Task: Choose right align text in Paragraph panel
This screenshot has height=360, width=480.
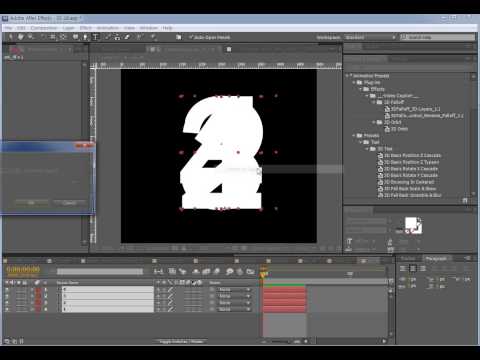Action: coord(423,268)
